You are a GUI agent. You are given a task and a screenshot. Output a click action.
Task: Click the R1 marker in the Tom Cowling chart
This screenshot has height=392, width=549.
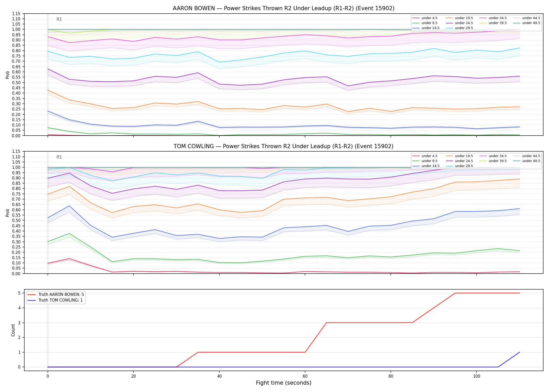pyautogui.click(x=59, y=157)
